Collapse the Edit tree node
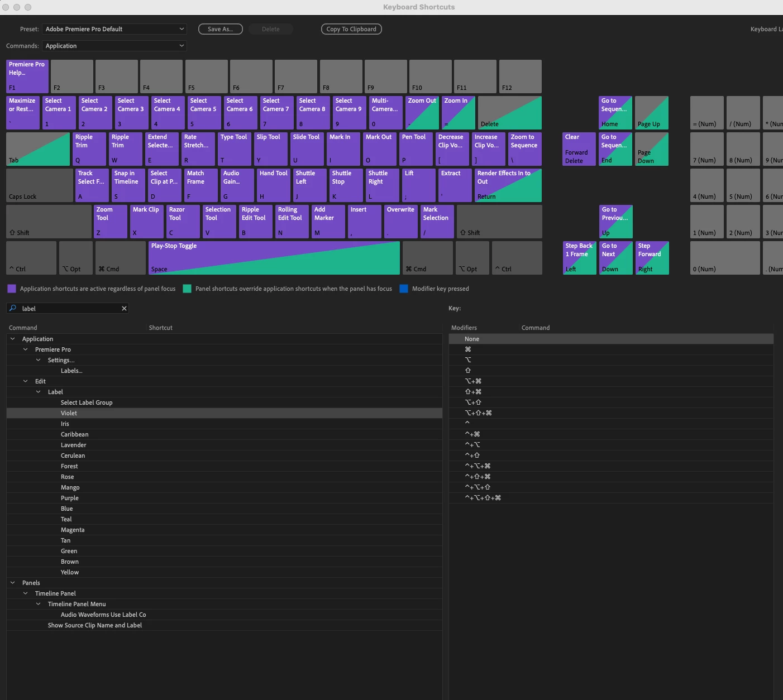This screenshot has height=700, width=783. coord(25,381)
